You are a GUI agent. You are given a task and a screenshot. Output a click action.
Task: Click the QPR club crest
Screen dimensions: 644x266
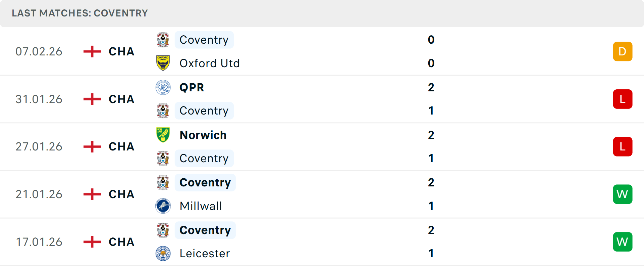(163, 87)
